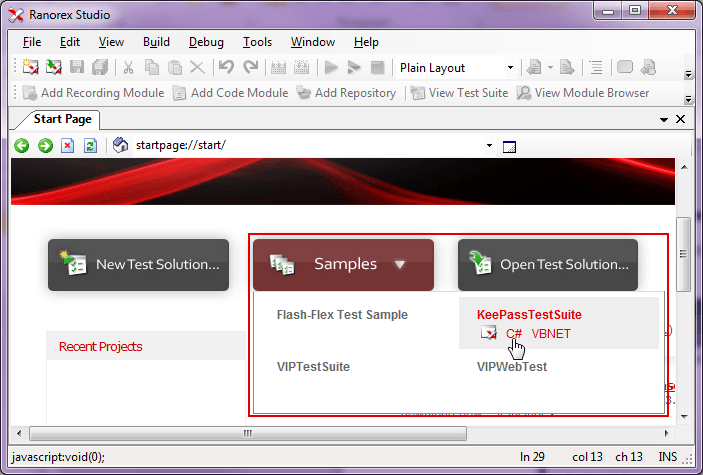Click the Home page icon
Screen dimensions: 703x475
click(x=120, y=145)
